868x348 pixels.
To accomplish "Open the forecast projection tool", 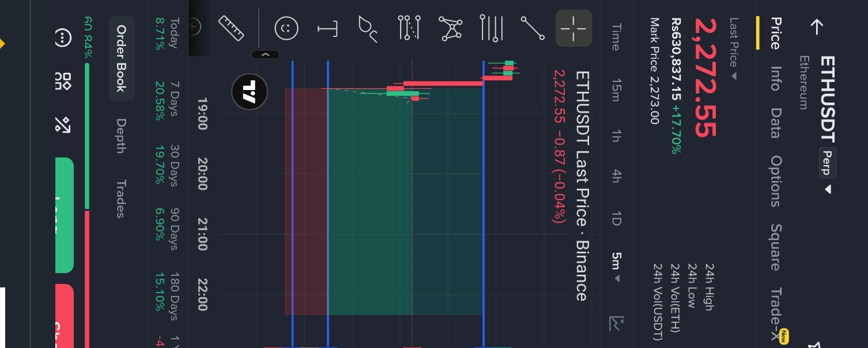I will [410, 28].
